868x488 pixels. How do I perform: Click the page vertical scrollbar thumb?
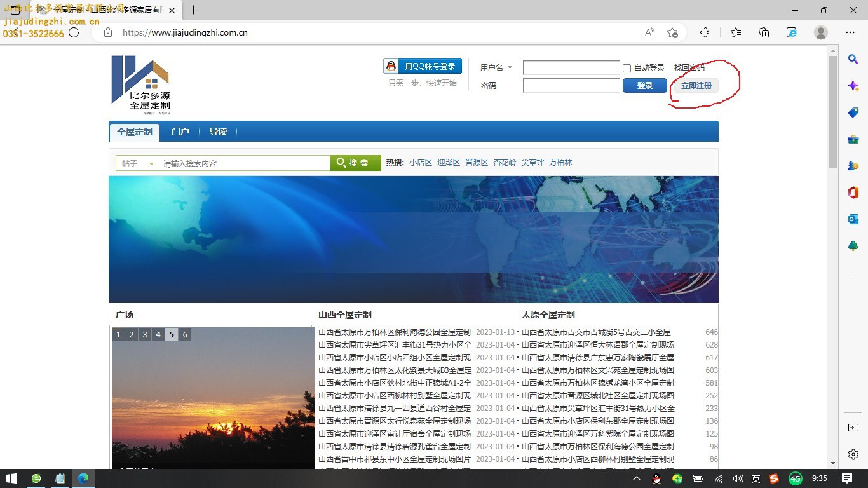tap(832, 112)
